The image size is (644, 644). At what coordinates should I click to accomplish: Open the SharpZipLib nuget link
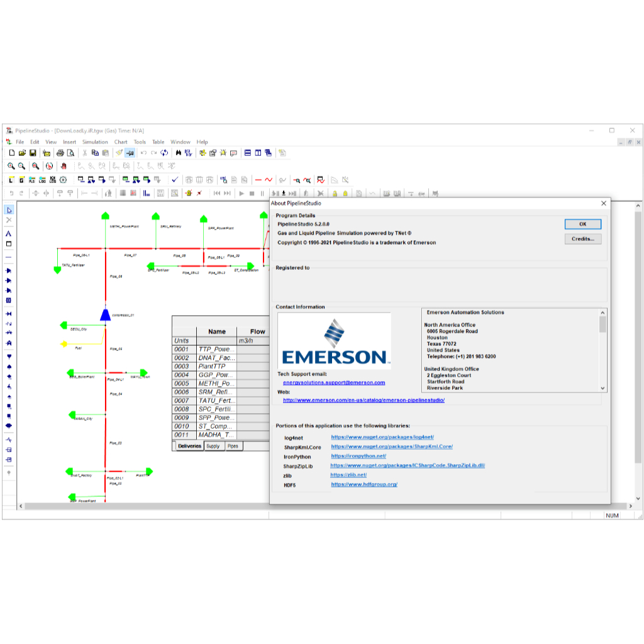click(408, 465)
